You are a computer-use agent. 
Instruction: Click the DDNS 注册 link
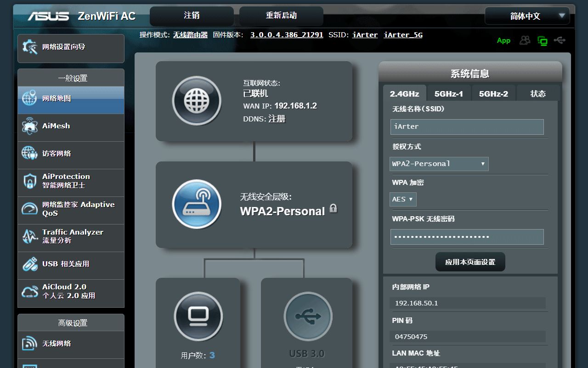click(277, 119)
